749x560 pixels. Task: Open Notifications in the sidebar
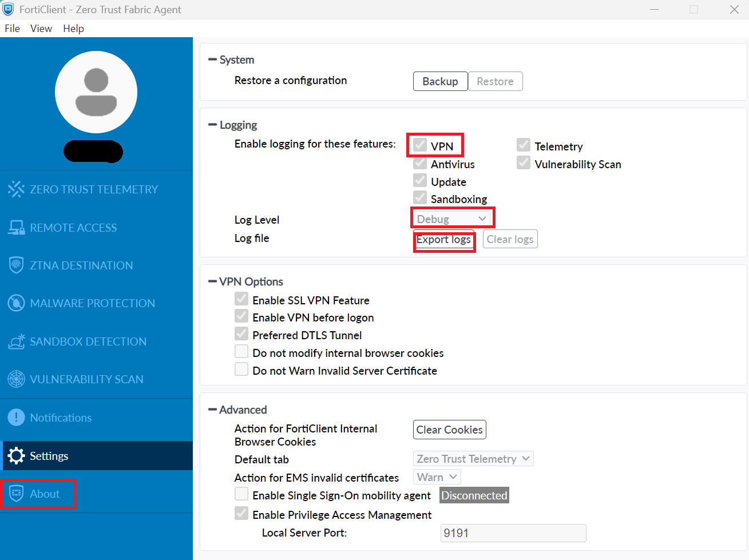point(96,418)
